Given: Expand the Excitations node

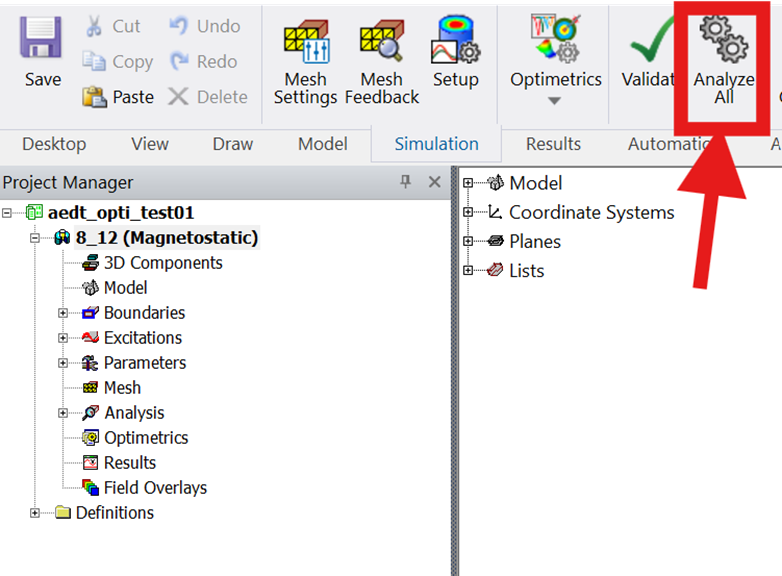Looking at the screenshot, I should pyautogui.click(x=63, y=338).
